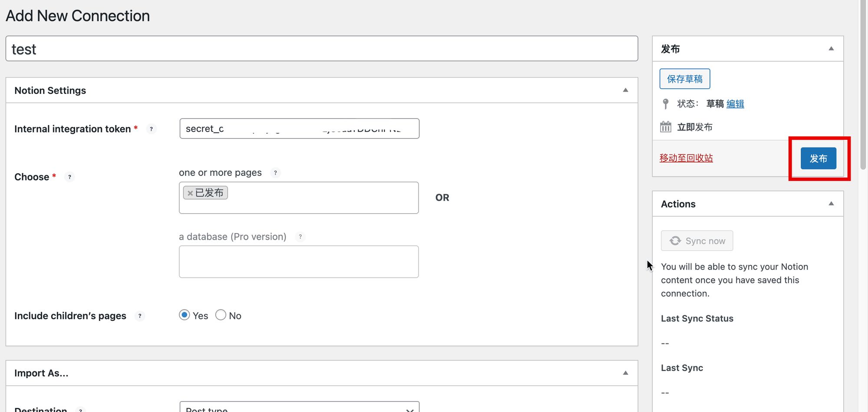Viewport: 868px width, 412px height.
Task: Select Yes for Include children's pages
Action: point(184,315)
